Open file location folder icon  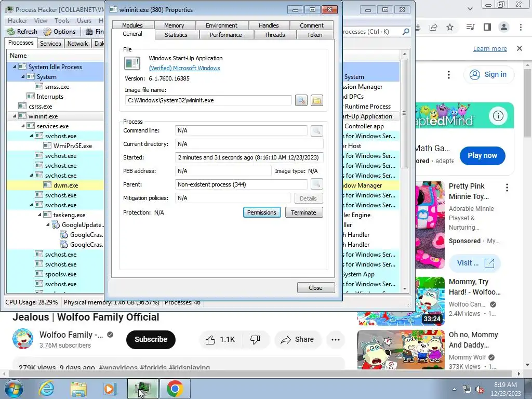(316, 100)
